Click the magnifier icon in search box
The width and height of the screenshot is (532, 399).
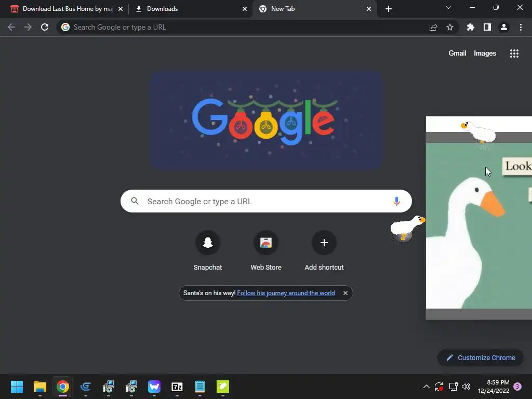[x=135, y=201]
